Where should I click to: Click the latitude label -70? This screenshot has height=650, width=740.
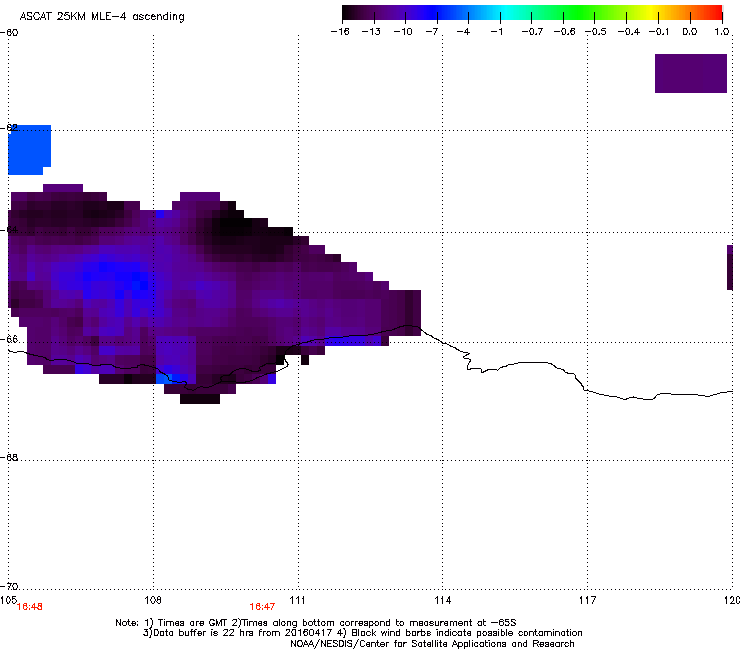click(9, 586)
